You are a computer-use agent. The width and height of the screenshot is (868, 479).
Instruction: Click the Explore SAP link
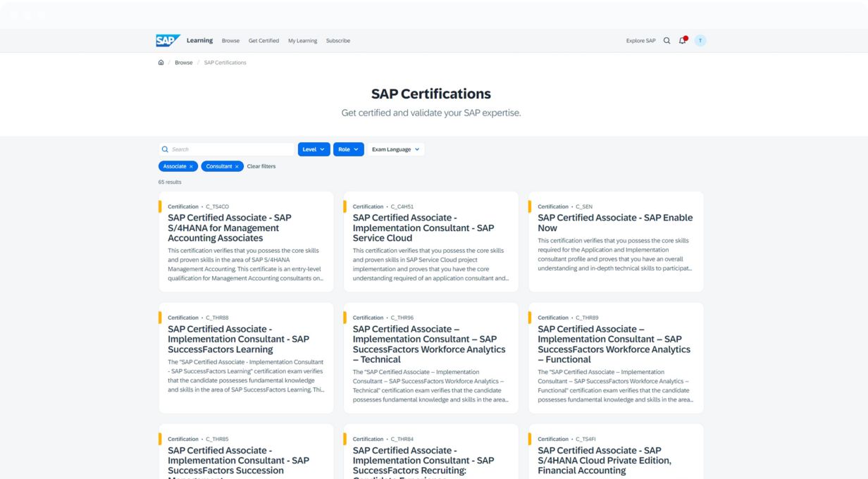click(640, 41)
